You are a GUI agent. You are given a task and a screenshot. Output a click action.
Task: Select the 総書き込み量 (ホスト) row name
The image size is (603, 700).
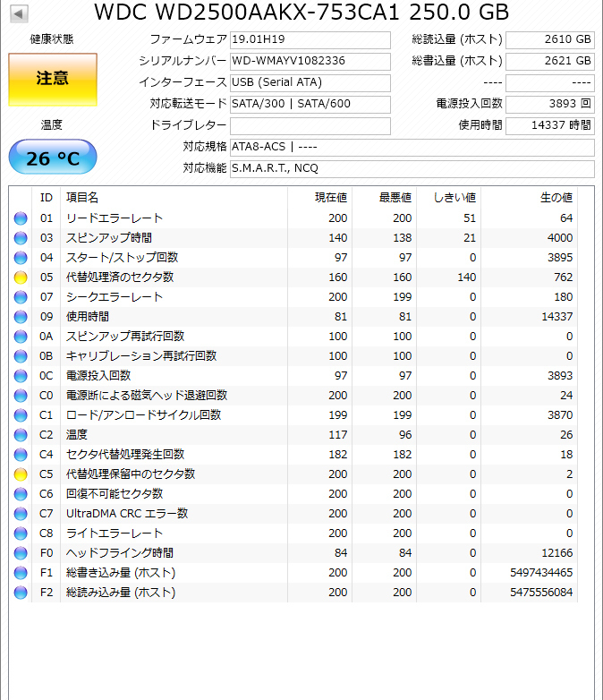point(121,573)
